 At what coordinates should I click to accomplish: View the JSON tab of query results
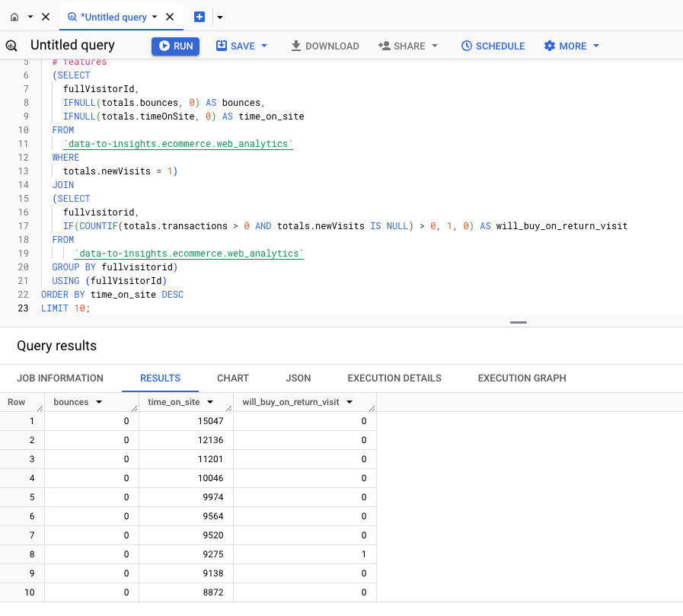pyautogui.click(x=298, y=378)
